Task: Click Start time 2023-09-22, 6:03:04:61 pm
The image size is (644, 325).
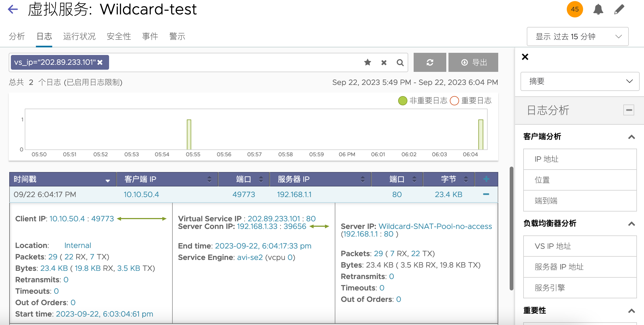Action: (104, 314)
